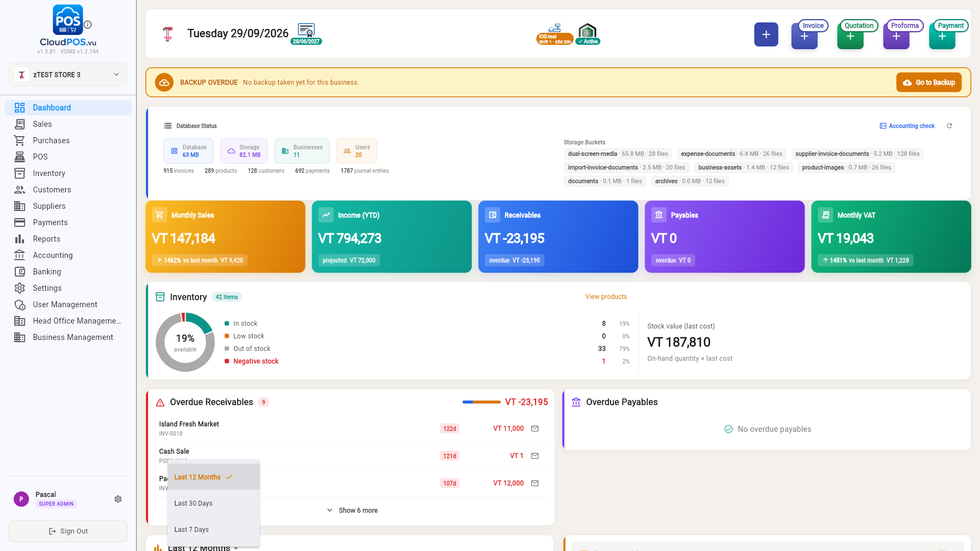The width and height of the screenshot is (980, 551).
Task: Navigate to Inventory in sidebar
Action: point(68,173)
